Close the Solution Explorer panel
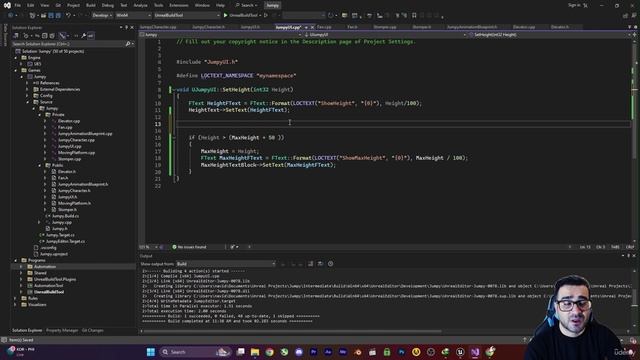The height and width of the screenshot is (360, 640). [132, 27]
